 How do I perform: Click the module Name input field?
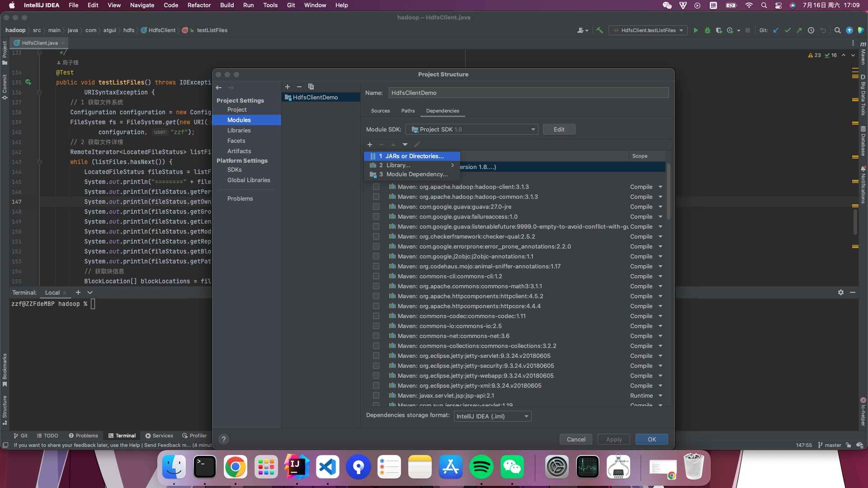[x=528, y=93]
